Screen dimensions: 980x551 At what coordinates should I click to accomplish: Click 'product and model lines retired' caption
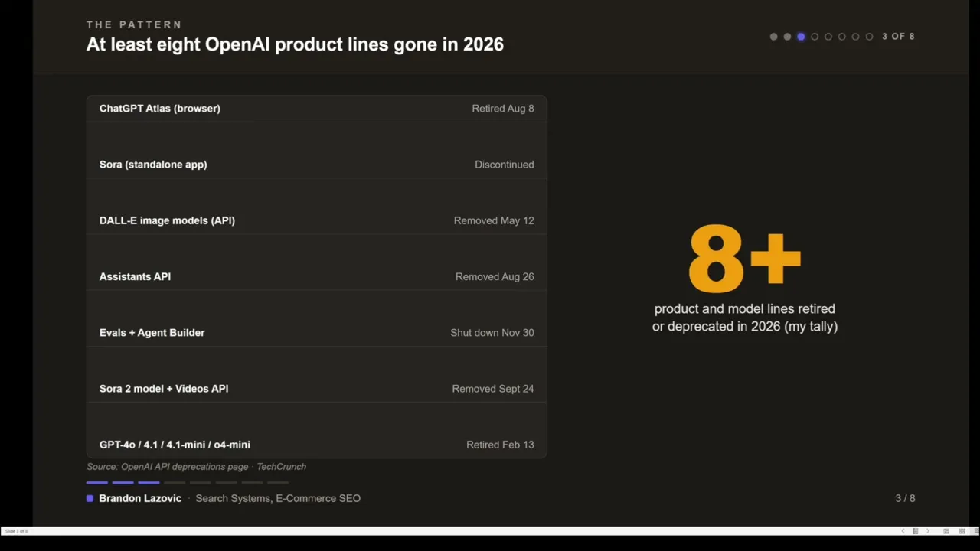pyautogui.click(x=745, y=308)
